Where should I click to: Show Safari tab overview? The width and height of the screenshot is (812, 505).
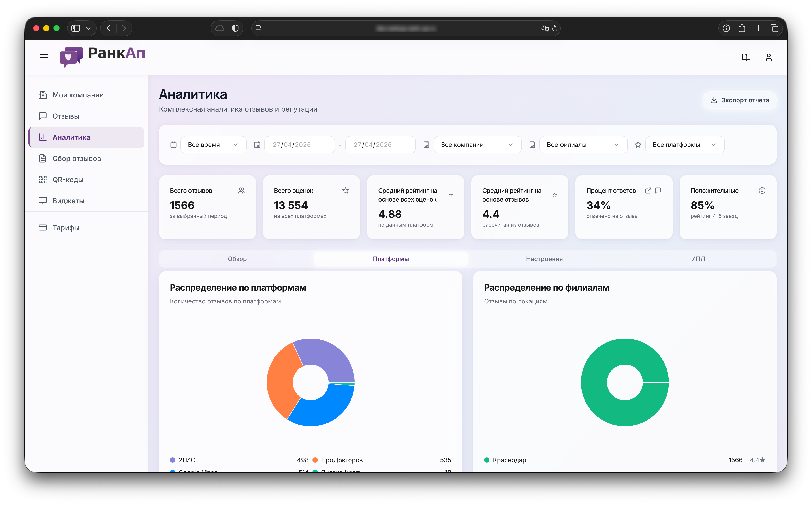[x=774, y=28]
